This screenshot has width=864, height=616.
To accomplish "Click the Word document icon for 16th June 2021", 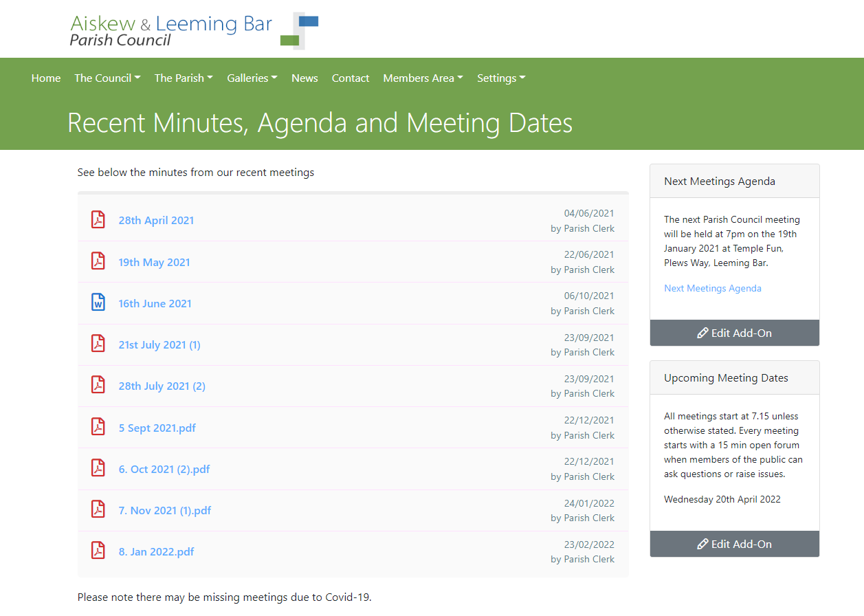I will tap(98, 302).
